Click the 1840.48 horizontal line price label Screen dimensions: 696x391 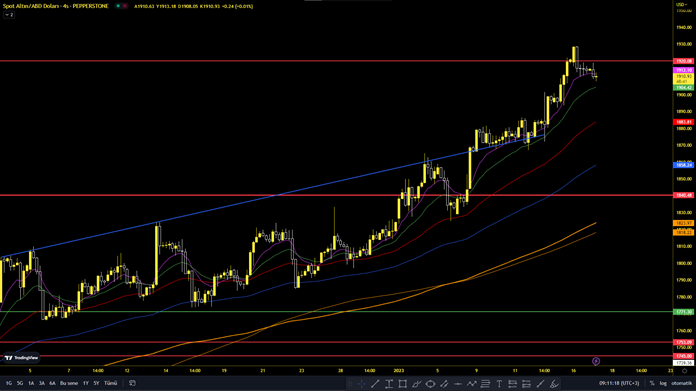coord(683,195)
